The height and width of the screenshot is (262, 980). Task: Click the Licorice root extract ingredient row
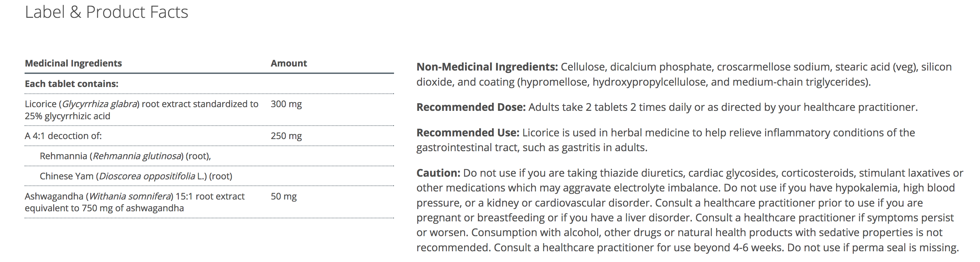141,110
